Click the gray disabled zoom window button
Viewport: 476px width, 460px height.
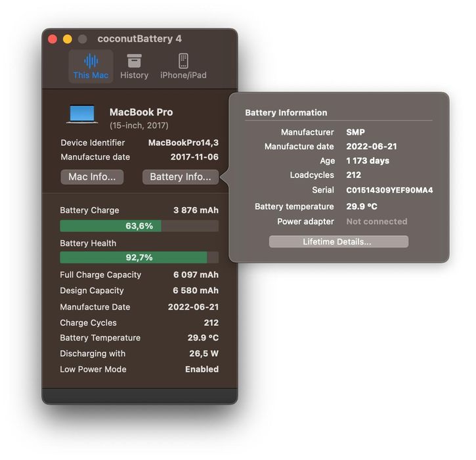click(83, 39)
